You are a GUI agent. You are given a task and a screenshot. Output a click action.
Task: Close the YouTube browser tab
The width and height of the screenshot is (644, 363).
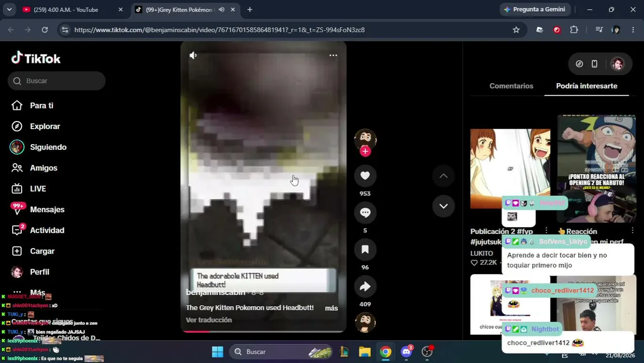tap(120, 10)
